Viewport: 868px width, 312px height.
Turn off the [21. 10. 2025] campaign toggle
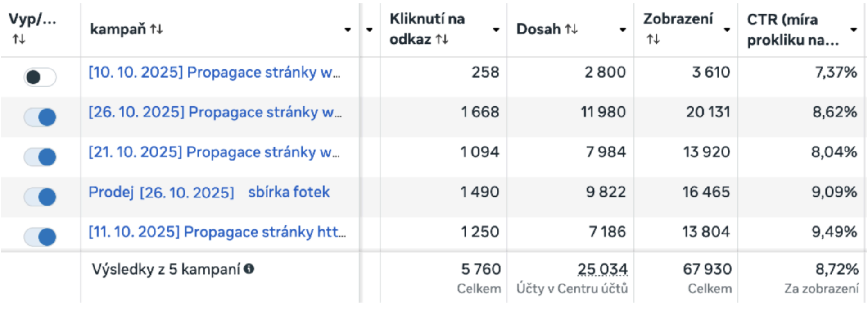click(x=40, y=157)
